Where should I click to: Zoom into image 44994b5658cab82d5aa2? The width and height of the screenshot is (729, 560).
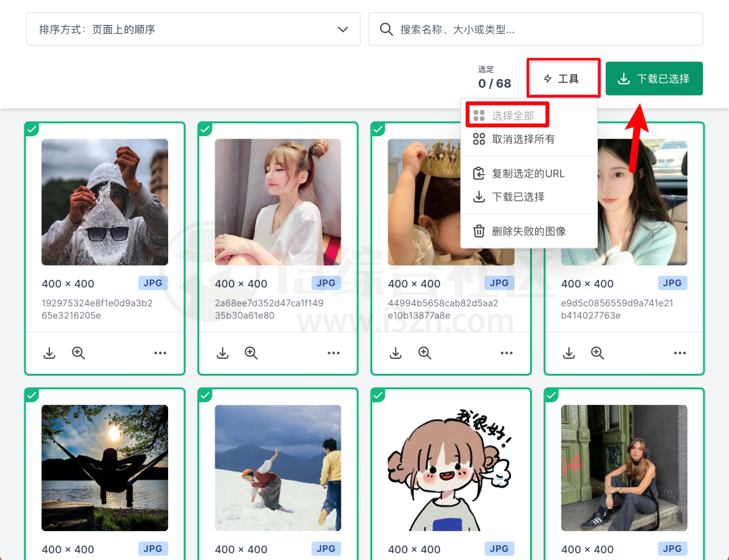(425, 353)
